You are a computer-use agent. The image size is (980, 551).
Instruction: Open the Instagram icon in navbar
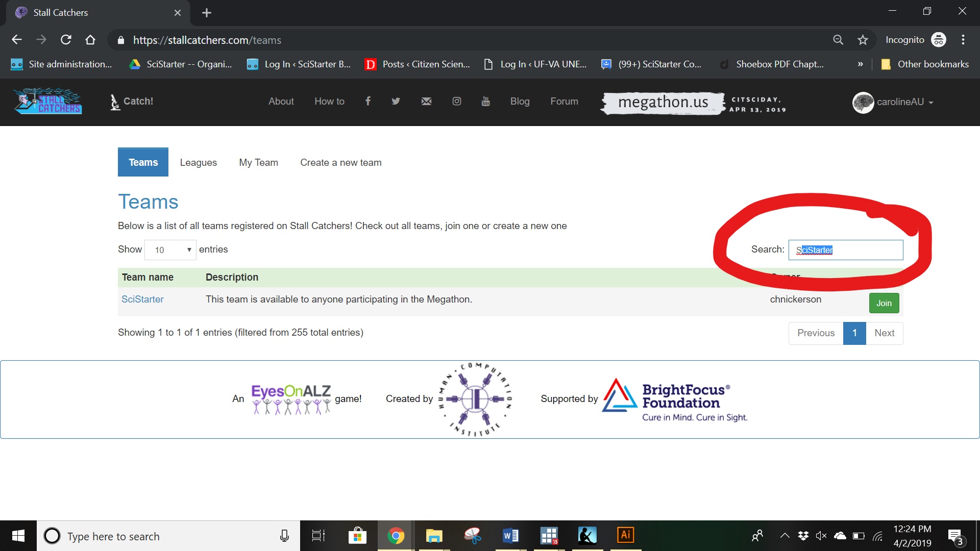(x=457, y=101)
